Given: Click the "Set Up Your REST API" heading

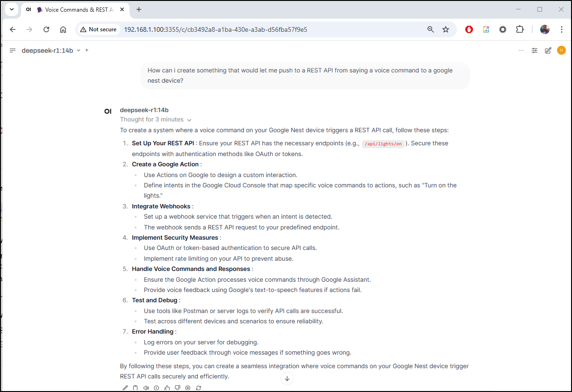Looking at the screenshot, I should [x=163, y=143].
